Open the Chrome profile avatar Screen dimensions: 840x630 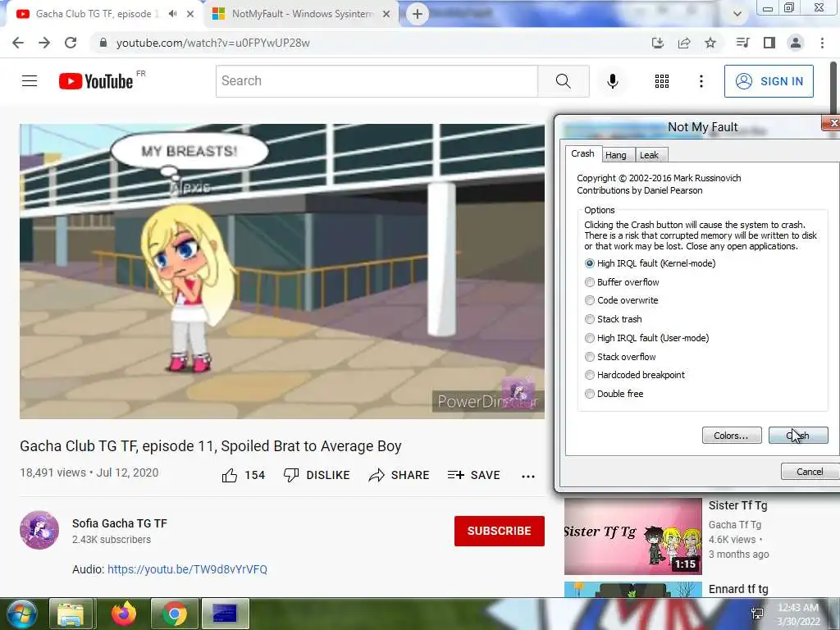point(796,43)
